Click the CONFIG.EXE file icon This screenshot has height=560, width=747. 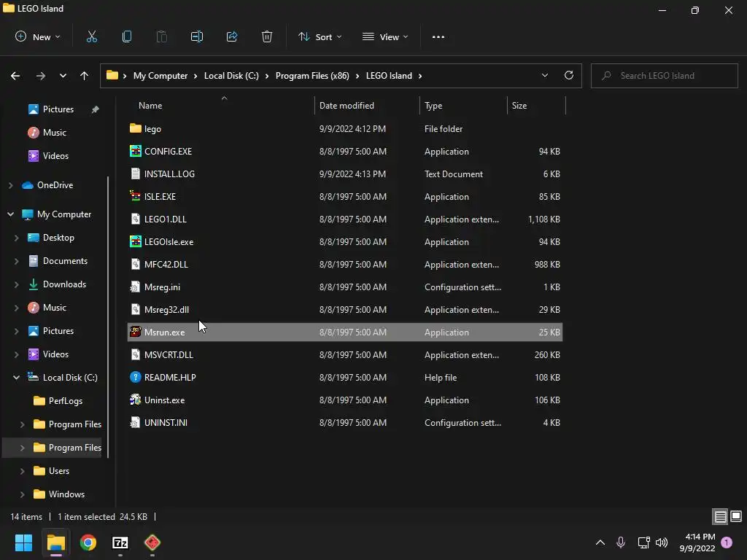[x=135, y=151]
